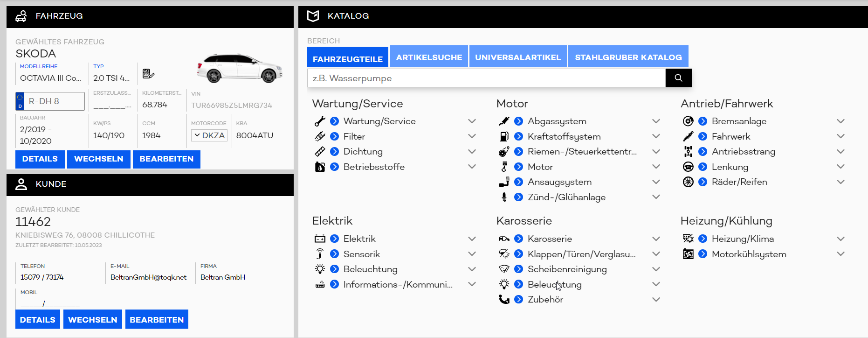Screen dimensions: 868x338
Task: Click the Motorkühlsystem radiator icon
Action: pos(688,254)
